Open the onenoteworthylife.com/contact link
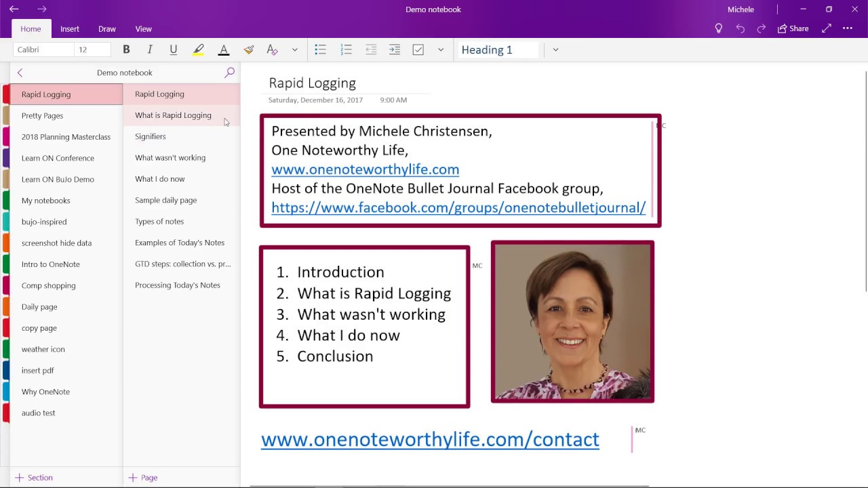Viewport: 868px width, 488px height. tap(430, 439)
